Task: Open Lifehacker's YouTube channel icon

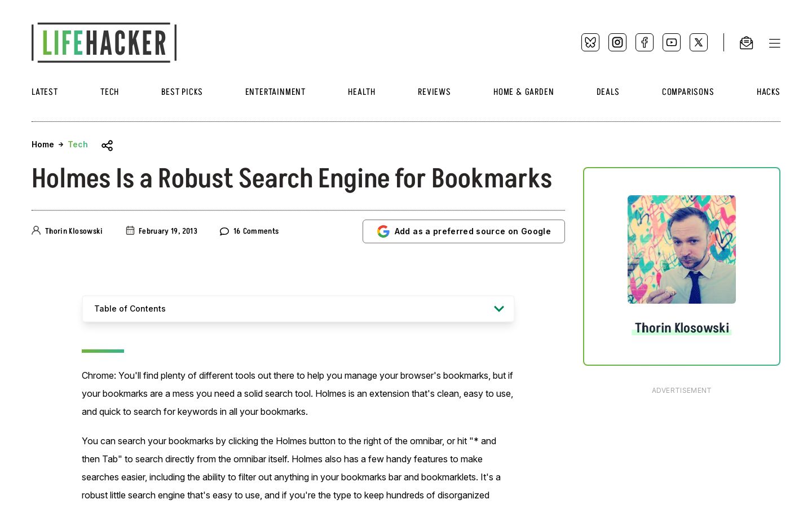Action: tap(672, 42)
